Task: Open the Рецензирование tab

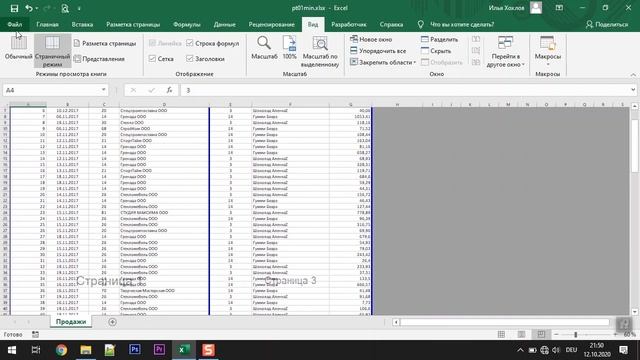Action: (271, 24)
